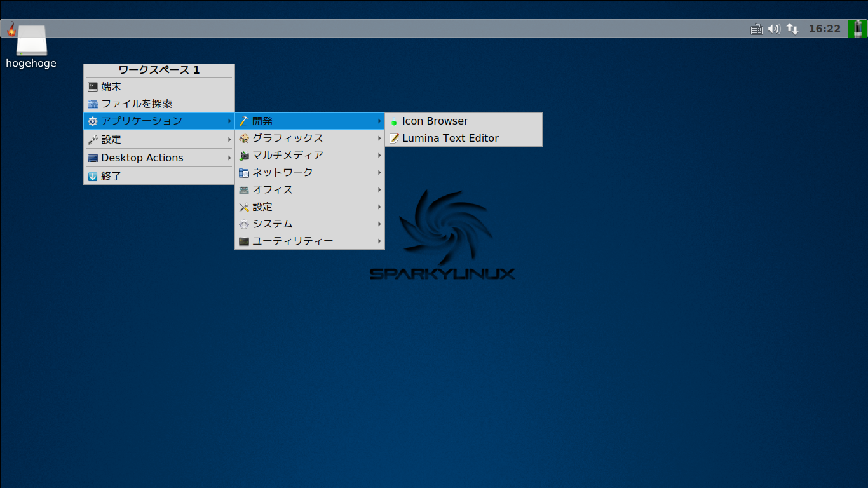Click the palette icon beside グラフィックス
The width and height of the screenshot is (868, 488).
(244, 138)
